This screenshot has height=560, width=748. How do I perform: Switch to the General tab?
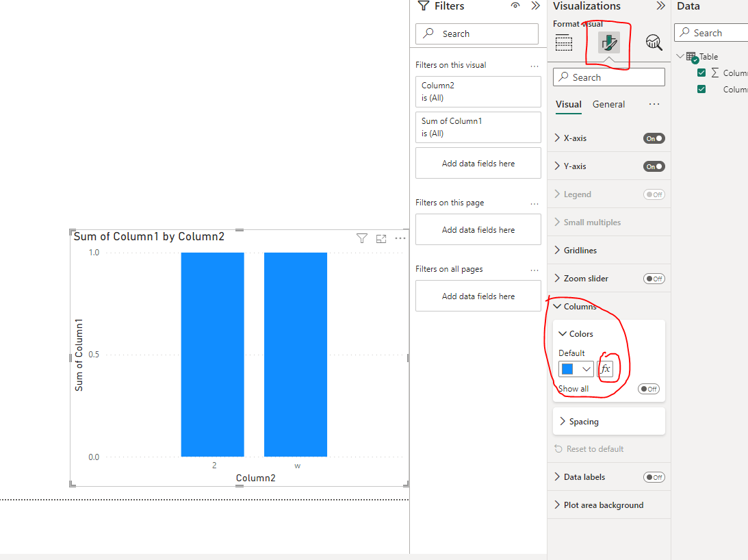click(x=608, y=104)
